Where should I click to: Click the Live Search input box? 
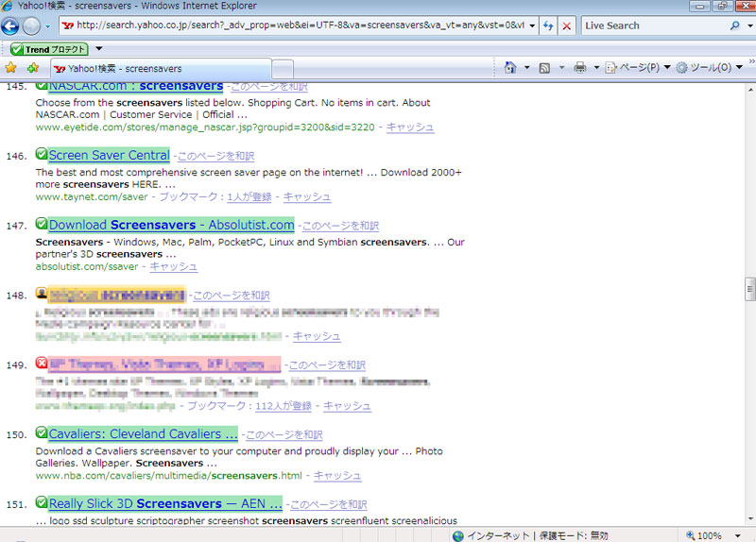[x=655, y=25]
